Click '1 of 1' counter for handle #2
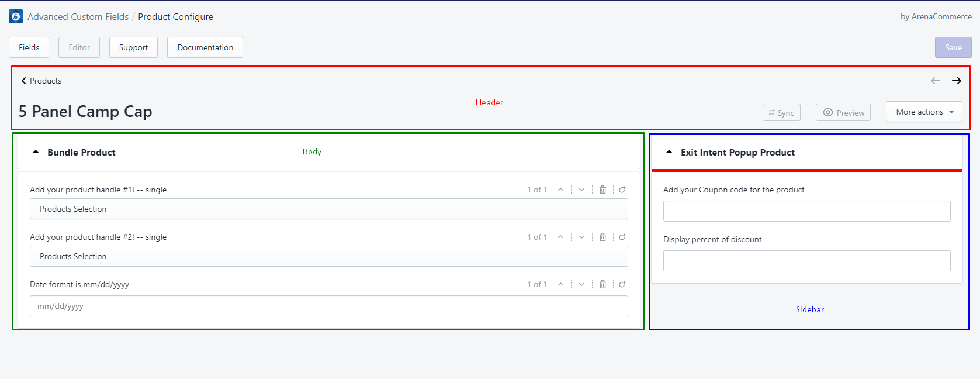980x379 pixels. point(537,237)
